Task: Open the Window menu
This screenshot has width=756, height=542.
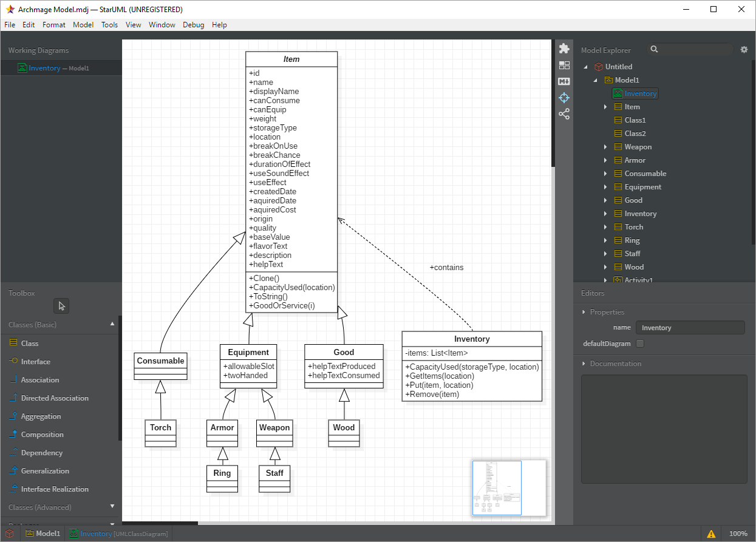Action: pos(162,25)
